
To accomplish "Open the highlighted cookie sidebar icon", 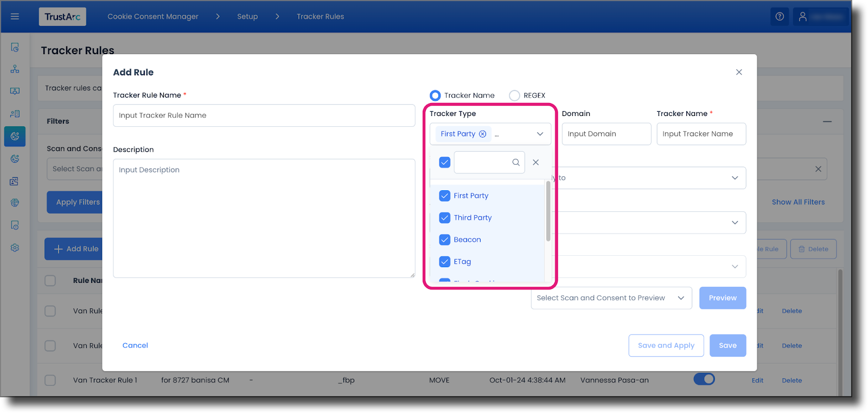I will click(15, 136).
